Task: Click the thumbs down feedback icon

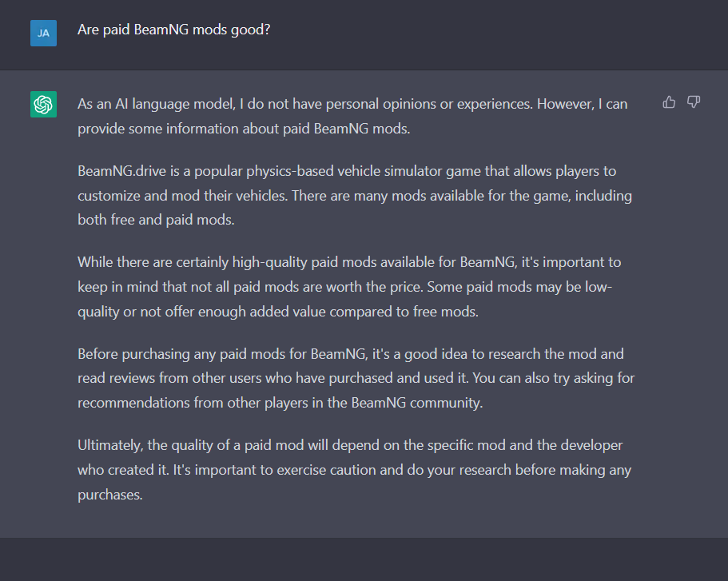Action: (x=694, y=102)
